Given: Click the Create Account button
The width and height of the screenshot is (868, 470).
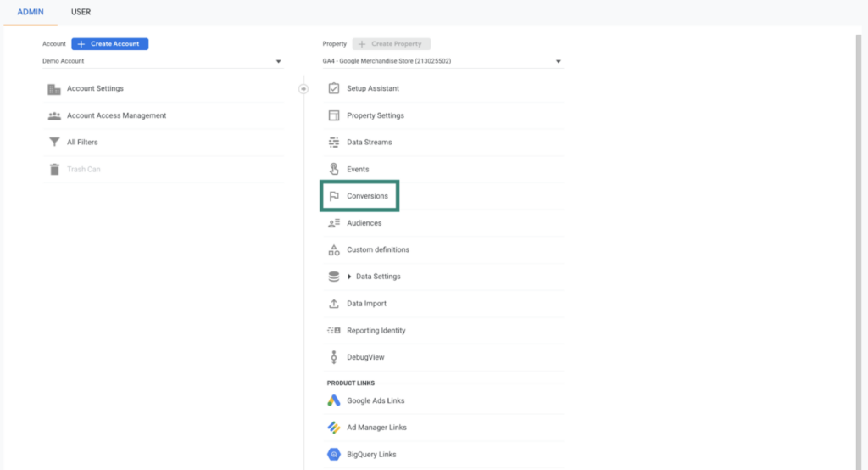Looking at the screenshot, I should (x=109, y=44).
